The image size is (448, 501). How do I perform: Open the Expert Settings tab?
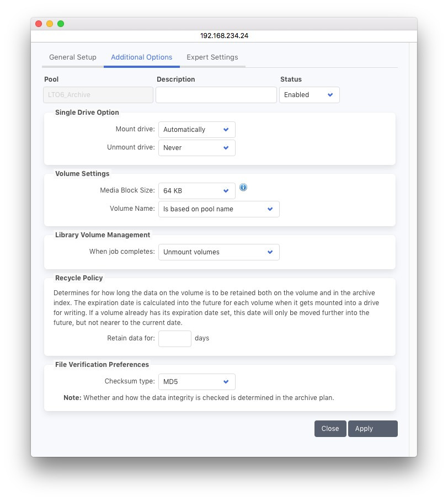click(212, 57)
